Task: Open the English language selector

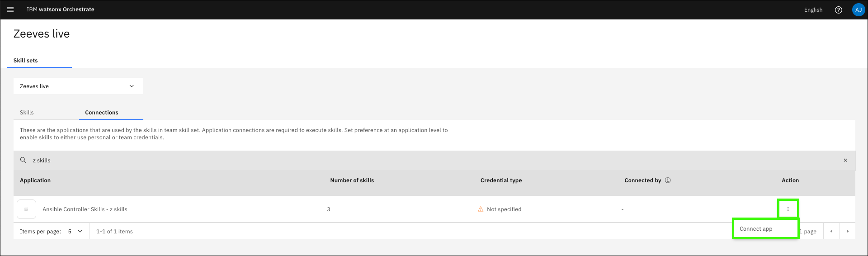Action: coord(813,10)
